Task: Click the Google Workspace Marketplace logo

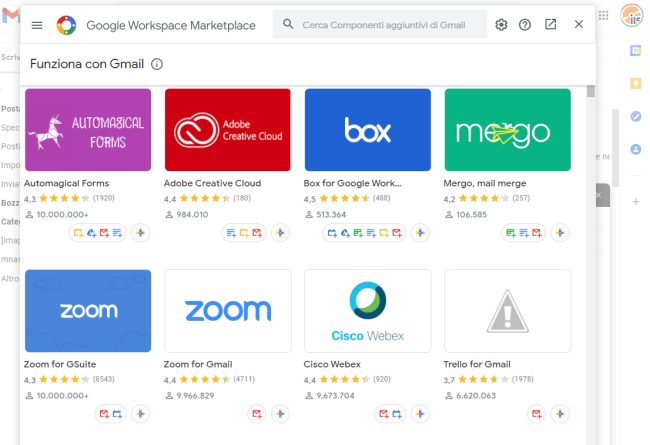Action: coord(66,25)
